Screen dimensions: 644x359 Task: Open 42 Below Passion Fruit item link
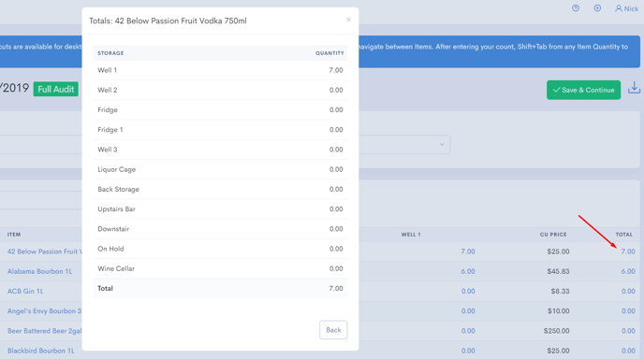point(44,251)
